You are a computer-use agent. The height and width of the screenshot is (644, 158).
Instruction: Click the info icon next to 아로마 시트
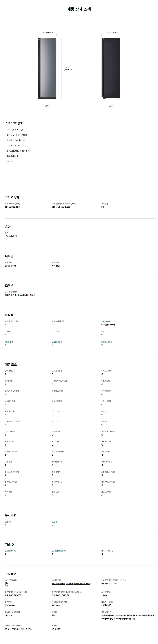click(111, 342)
